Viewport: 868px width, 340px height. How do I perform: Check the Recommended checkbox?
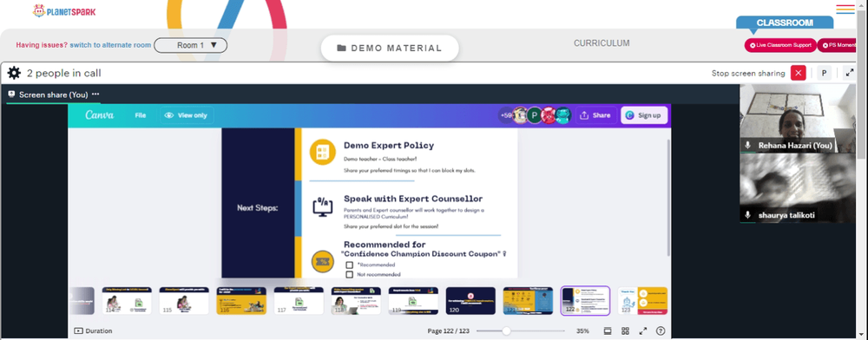[x=349, y=265]
